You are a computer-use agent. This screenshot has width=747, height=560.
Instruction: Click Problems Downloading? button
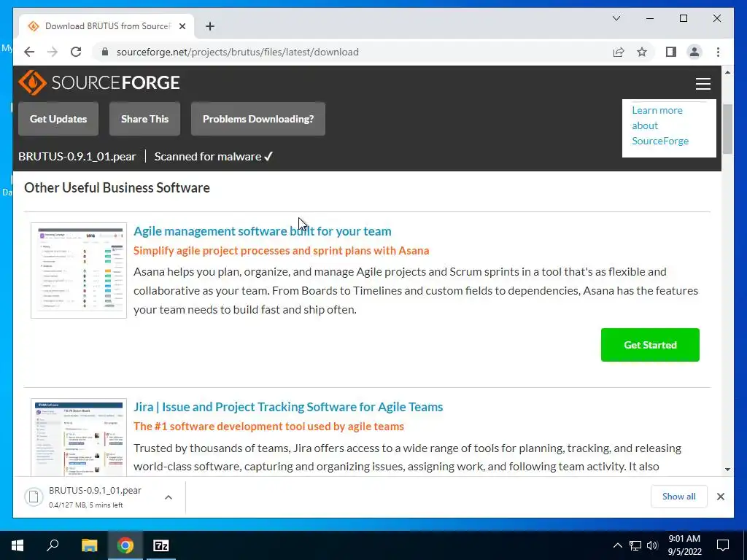(258, 119)
